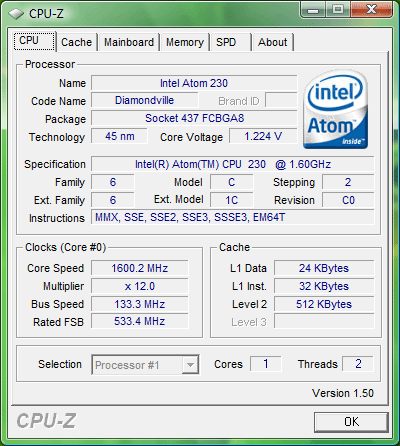Open the Mainboard tab
This screenshot has height=446, width=400.
click(x=129, y=42)
